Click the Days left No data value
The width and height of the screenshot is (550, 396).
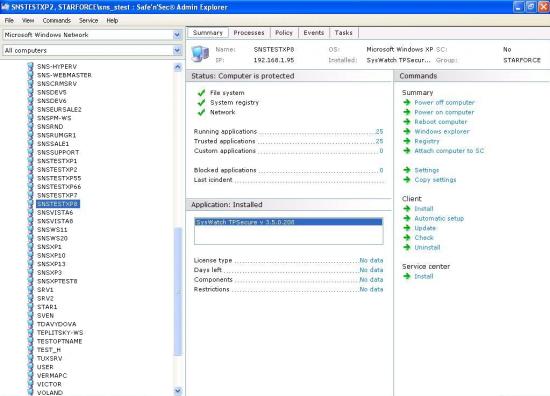371,270
